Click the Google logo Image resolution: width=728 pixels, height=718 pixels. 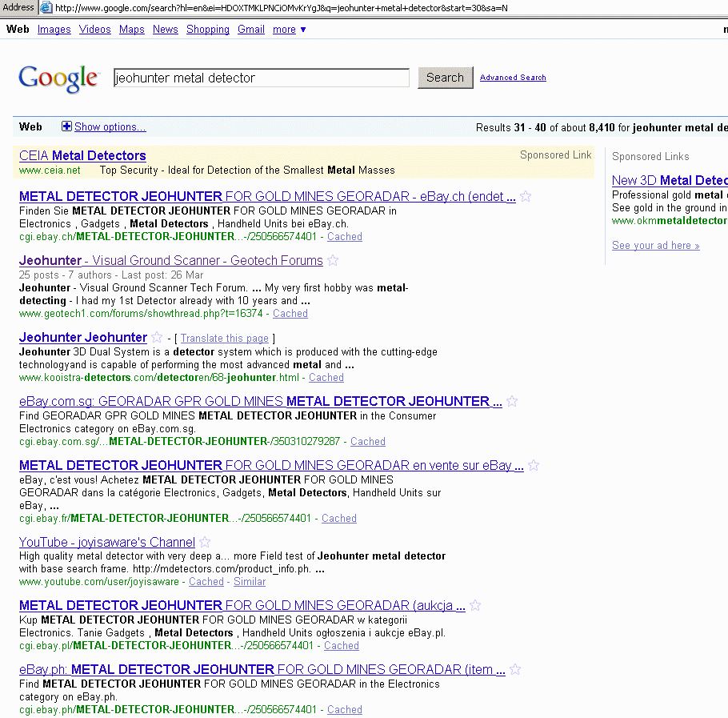point(58,78)
